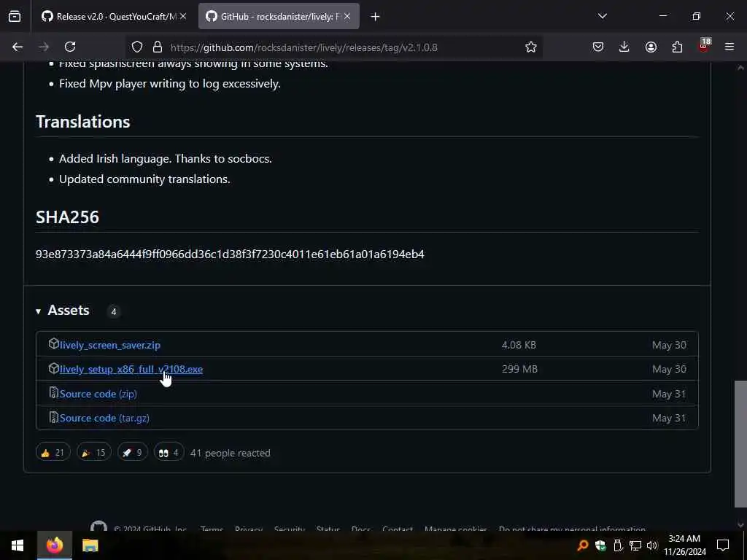747x560 pixels.
Task: Click the extension icon with 18 badge
Action: pos(704,46)
